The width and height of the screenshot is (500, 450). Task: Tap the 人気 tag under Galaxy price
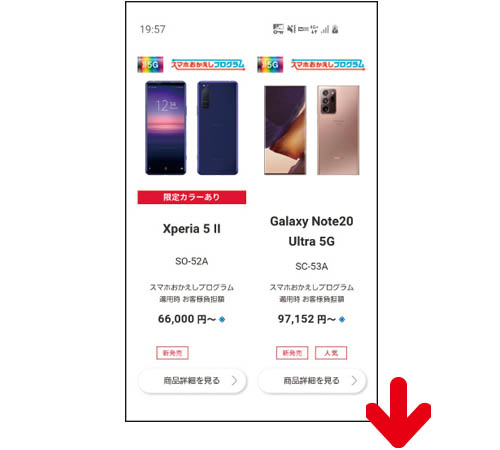pyautogui.click(x=331, y=353)
